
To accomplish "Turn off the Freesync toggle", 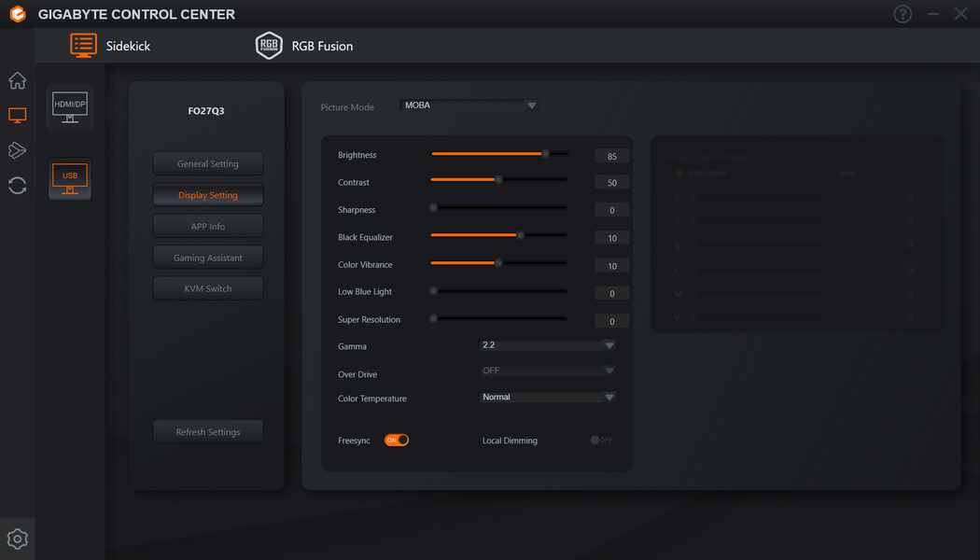I will pyautogui.click(x=397, y=440).
